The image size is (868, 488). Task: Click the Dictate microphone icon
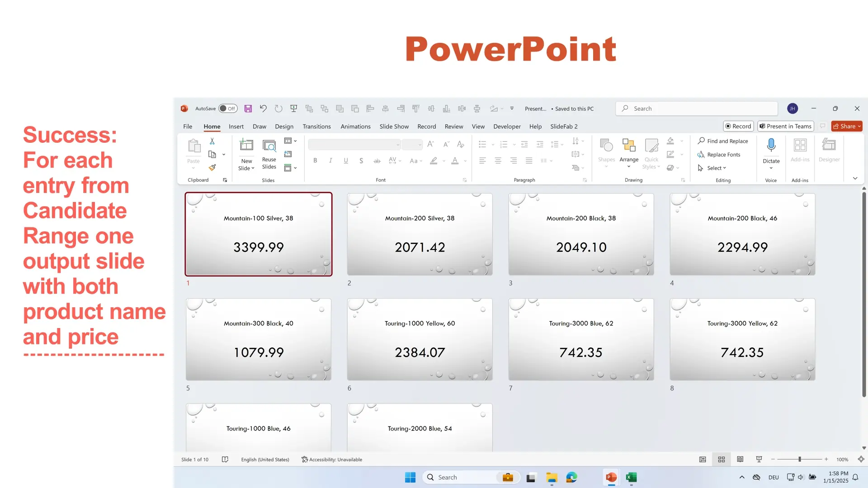(x=771, y=145)
